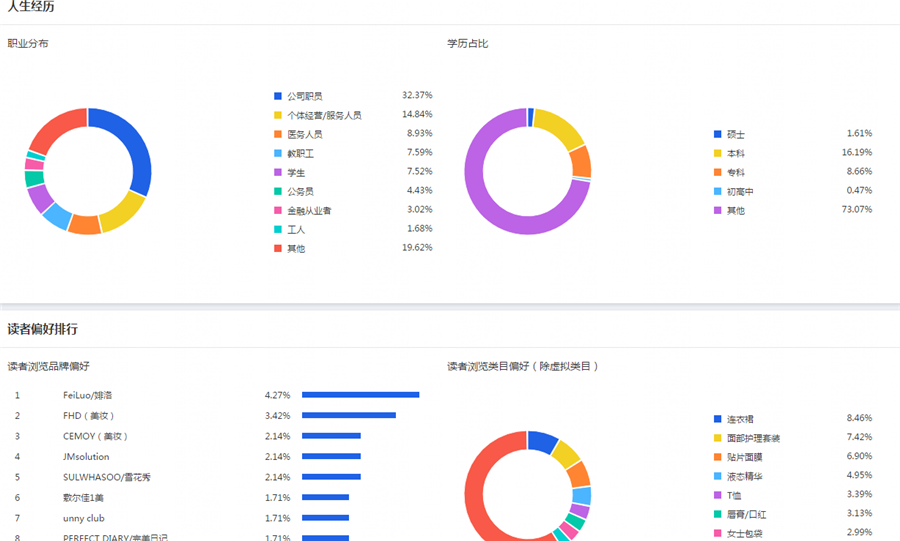
Task: Click the blue 公司职员 legend swatch
Action: click(x=278, y=96)
